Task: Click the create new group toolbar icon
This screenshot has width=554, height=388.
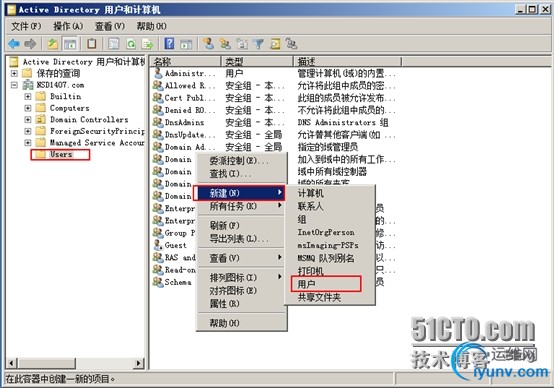Action: pos(225,44)
